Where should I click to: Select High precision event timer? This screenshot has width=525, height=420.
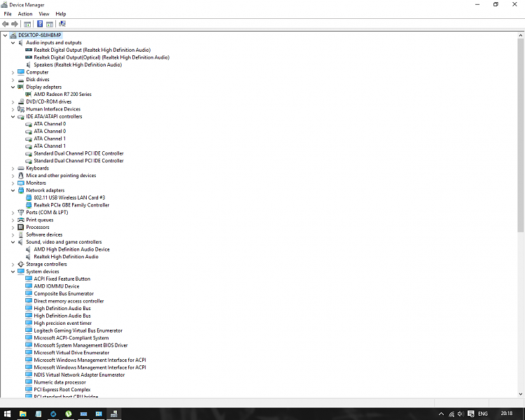click(62, 323)
